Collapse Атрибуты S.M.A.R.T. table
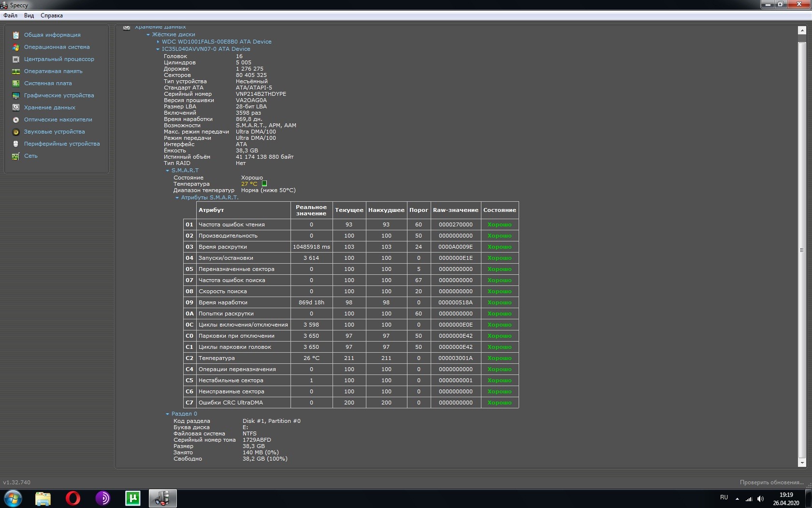This screenshot has width=812, height=508. [177, 197]
